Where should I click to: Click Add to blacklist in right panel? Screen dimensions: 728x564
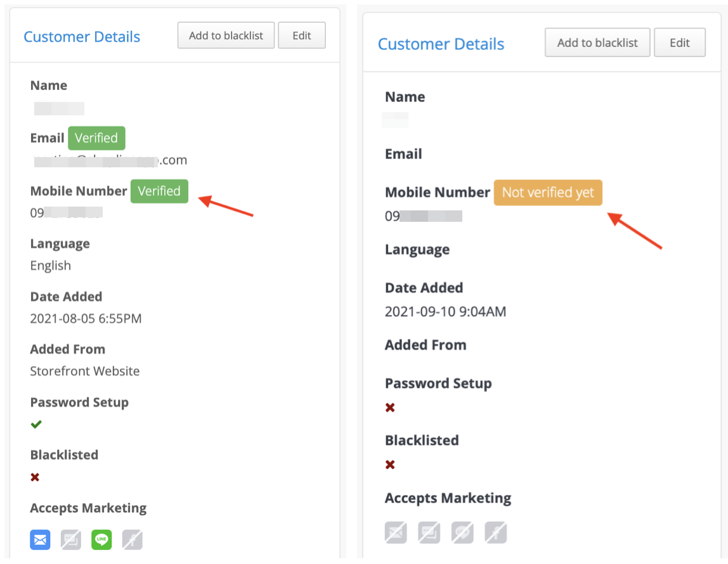[x=597, y=42]
